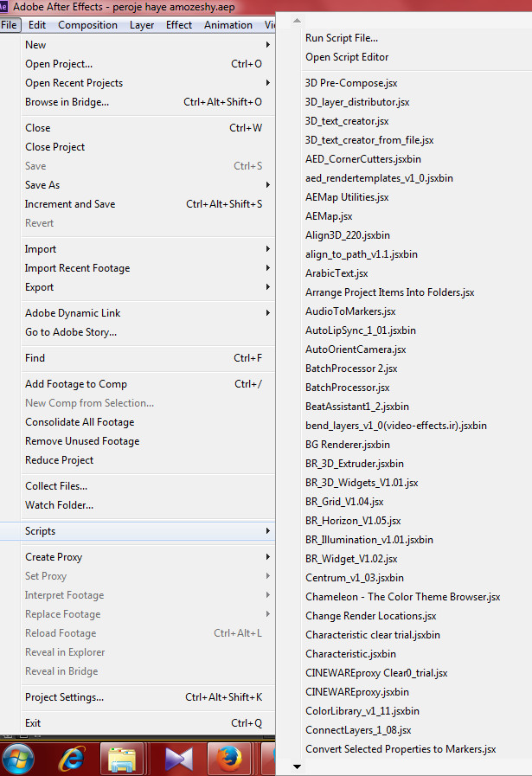Select Browse in Bridge...

point(147,102)
